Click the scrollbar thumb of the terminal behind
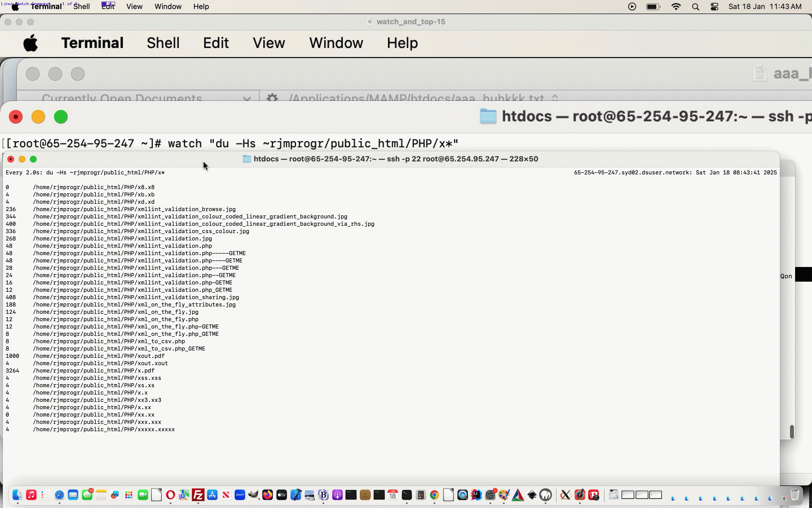 click(792, 432)
